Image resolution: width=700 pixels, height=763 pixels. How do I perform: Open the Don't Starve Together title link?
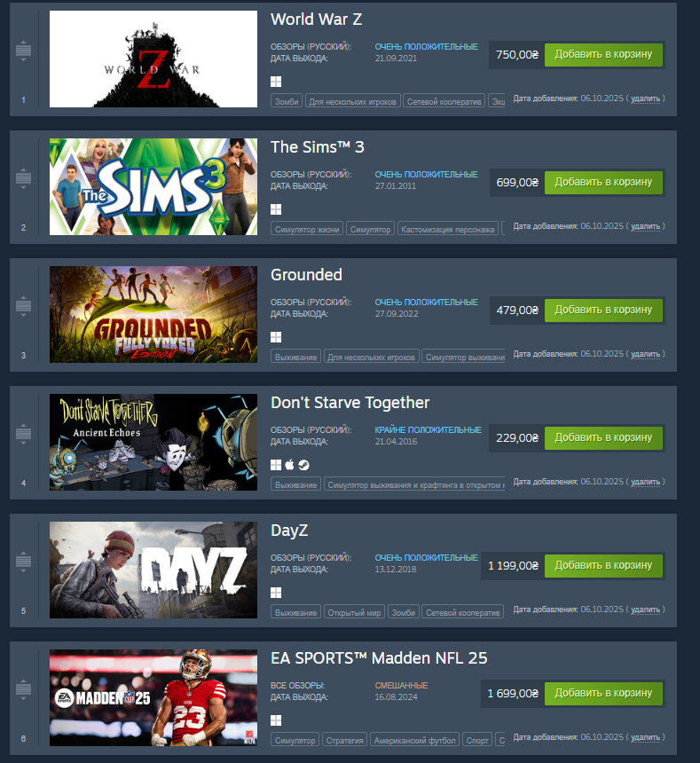point(350,403)
